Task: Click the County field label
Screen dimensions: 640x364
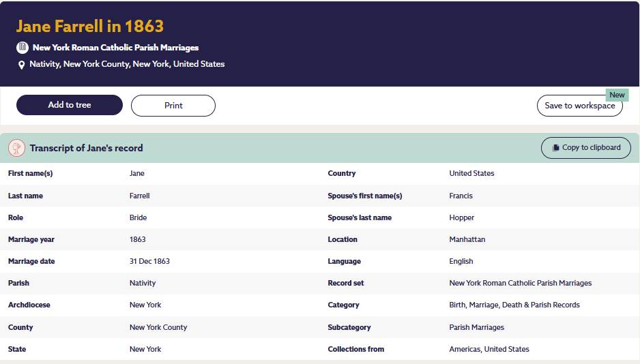Action: pos(20,327)
